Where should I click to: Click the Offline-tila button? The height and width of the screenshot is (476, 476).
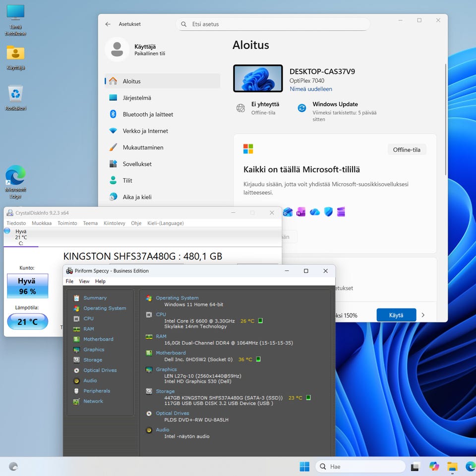[407, 150]
